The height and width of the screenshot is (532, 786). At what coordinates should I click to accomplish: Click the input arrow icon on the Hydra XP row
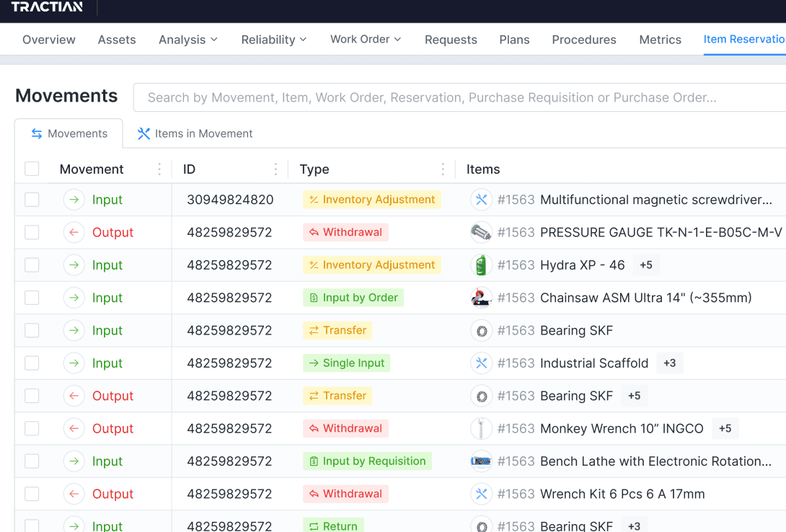pos(74,265)
